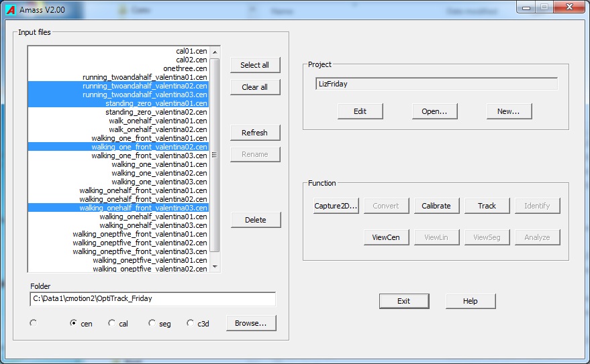Open the Browse folder dialog
This screenshot has height=364, width=590.
[x=250, y=323]
